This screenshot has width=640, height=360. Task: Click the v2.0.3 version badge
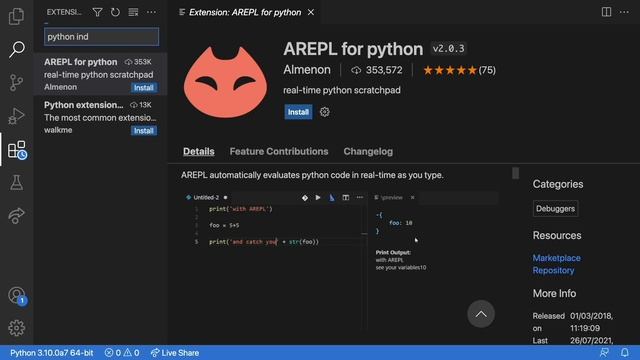pos(449,49)
